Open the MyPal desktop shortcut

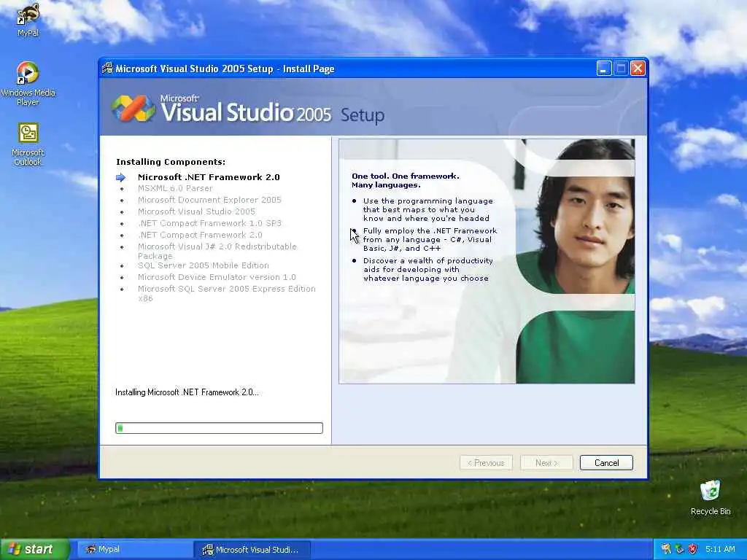[28, 19]
